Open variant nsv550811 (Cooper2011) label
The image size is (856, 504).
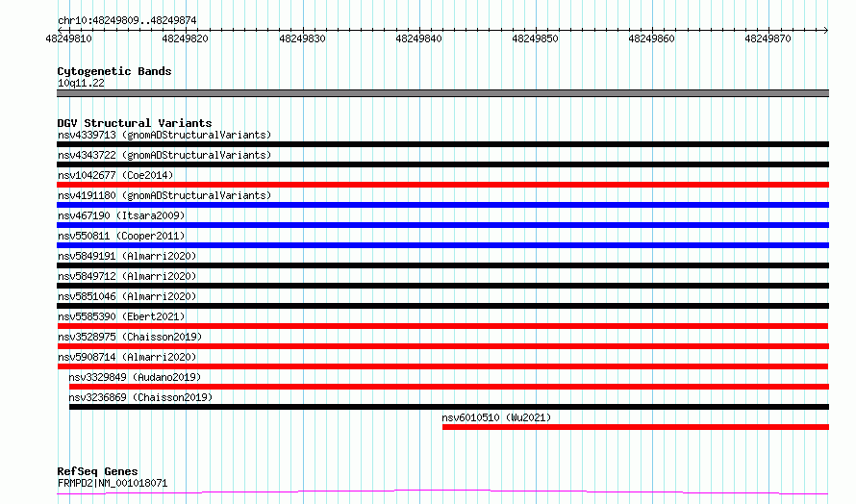[x=121, y=236]
